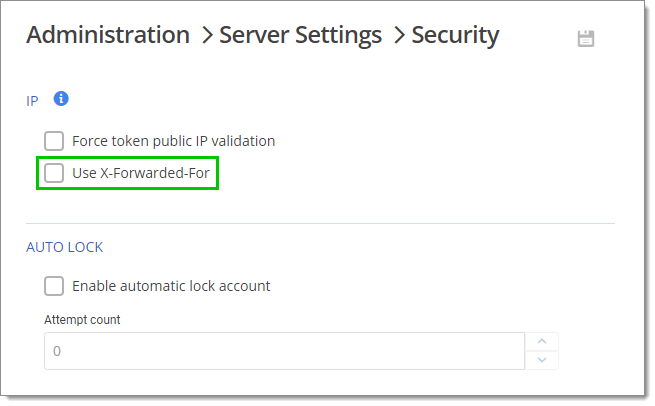Click chevron before Security breadcrumb
This screenshot has width=655, height=406.
(400, 35)
